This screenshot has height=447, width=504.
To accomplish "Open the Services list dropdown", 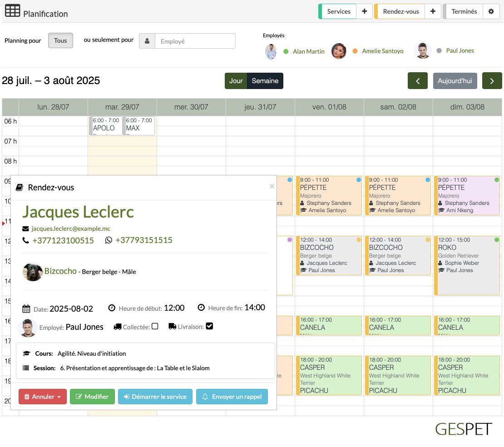I will (338, 11).
